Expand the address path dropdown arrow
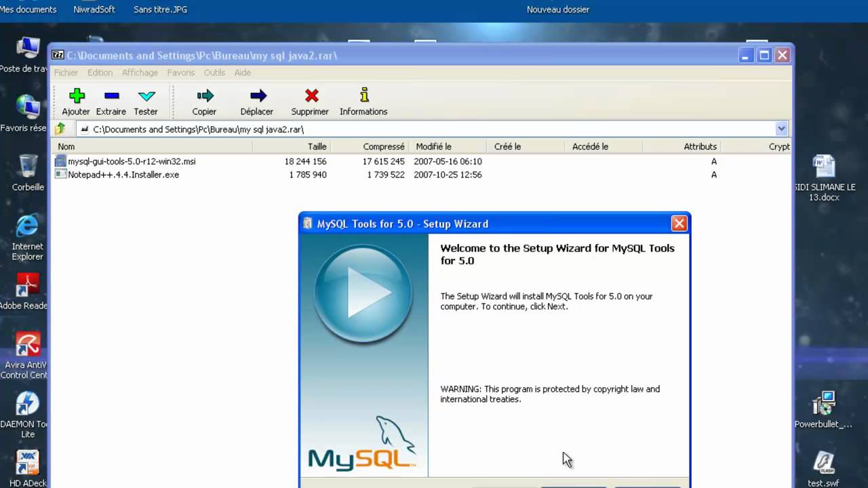Image resolution: width=868 pixels, height=488 pixels. click(781, 129)
